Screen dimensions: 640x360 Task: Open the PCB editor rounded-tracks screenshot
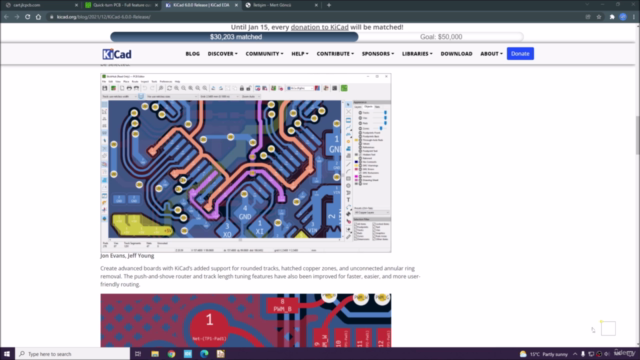pyautogui.click(x=246, y=162)
